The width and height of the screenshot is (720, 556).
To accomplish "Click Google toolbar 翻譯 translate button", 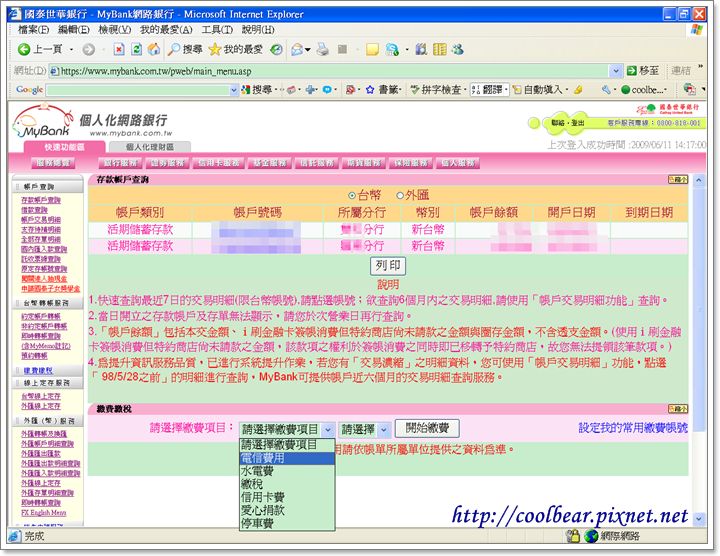I will [488, 90].
